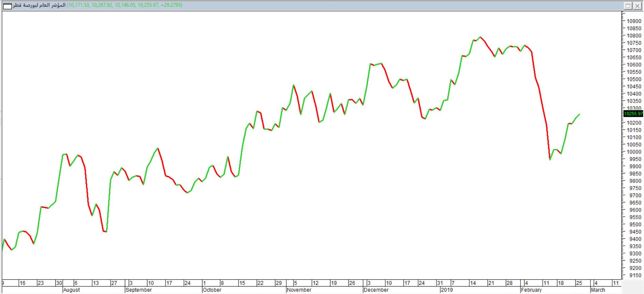Click the September month label
644x294 pixels.
pyautogui.click(x=139, y=290)
